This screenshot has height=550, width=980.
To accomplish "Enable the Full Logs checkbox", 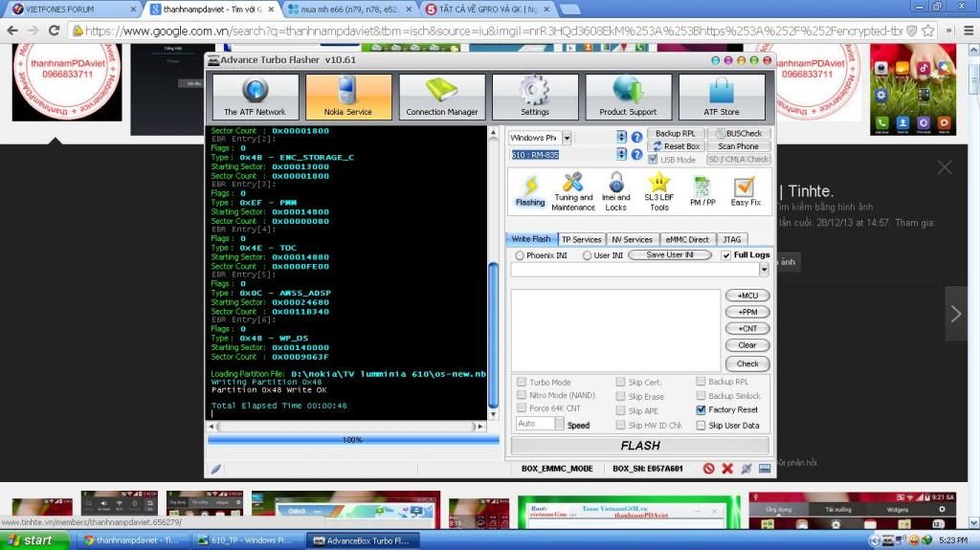I will [x=725, y=255].
